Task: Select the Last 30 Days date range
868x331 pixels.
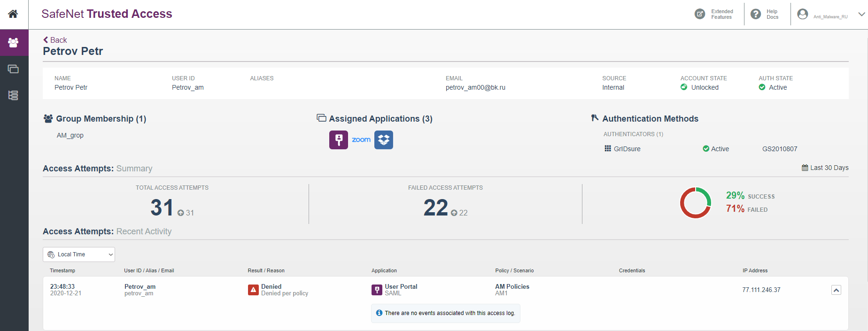Action: coord(825,168)
